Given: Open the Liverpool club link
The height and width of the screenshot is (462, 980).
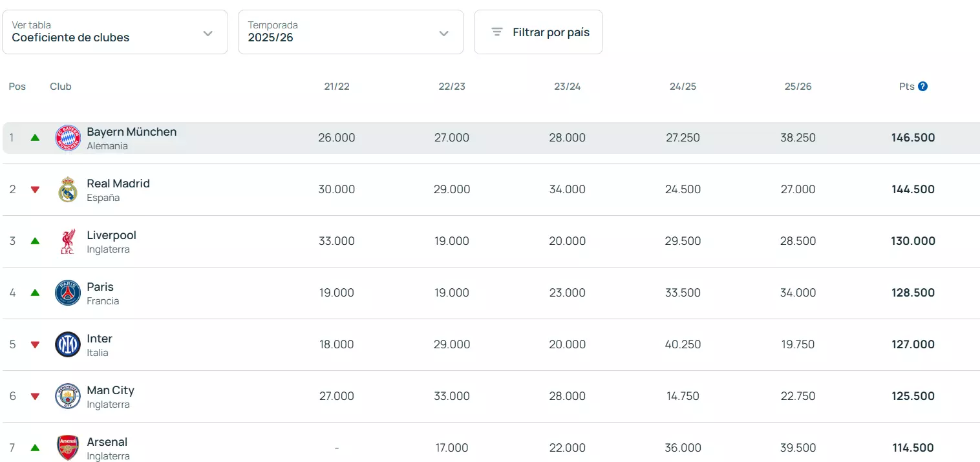Looking at the screenshot, I should [112, 235].
